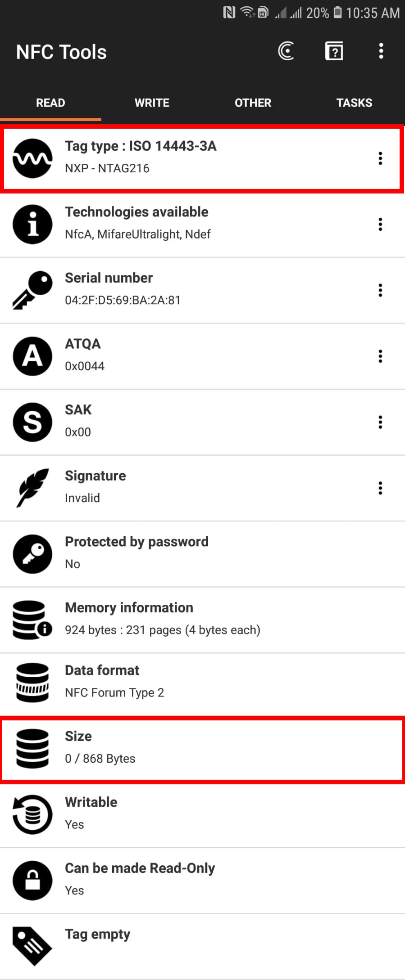The image size is (405, 980).
Task: Tap the Signature feather icon
Action: [32, 488]
